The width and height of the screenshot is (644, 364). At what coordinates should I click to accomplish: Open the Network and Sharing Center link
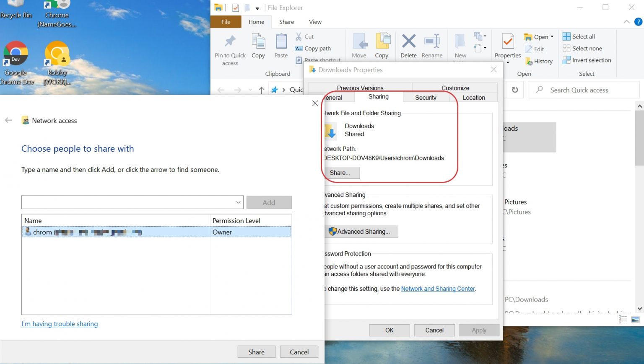[438, 289]
